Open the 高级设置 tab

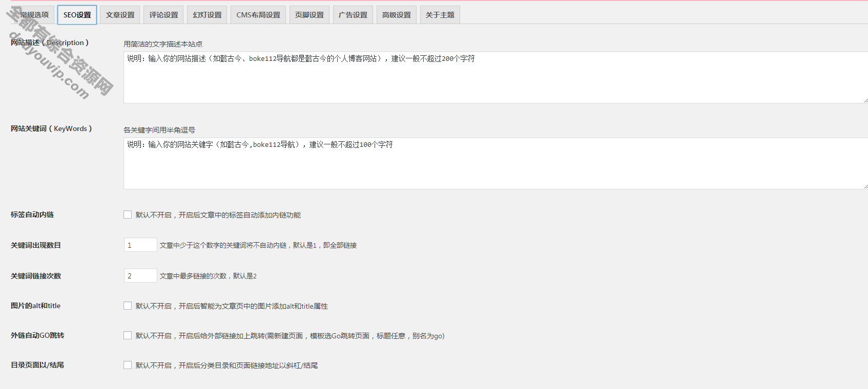pyautogui.click(x=397, y=15)
